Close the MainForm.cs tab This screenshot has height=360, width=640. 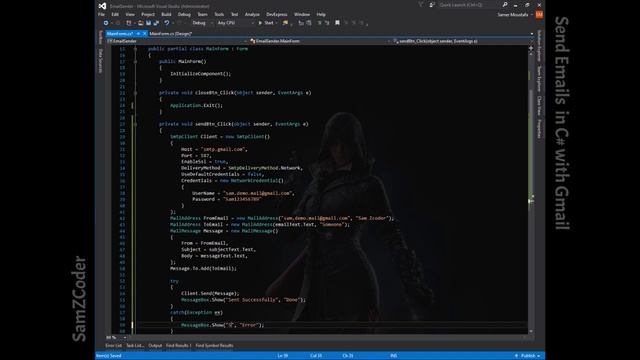point(144,33)
